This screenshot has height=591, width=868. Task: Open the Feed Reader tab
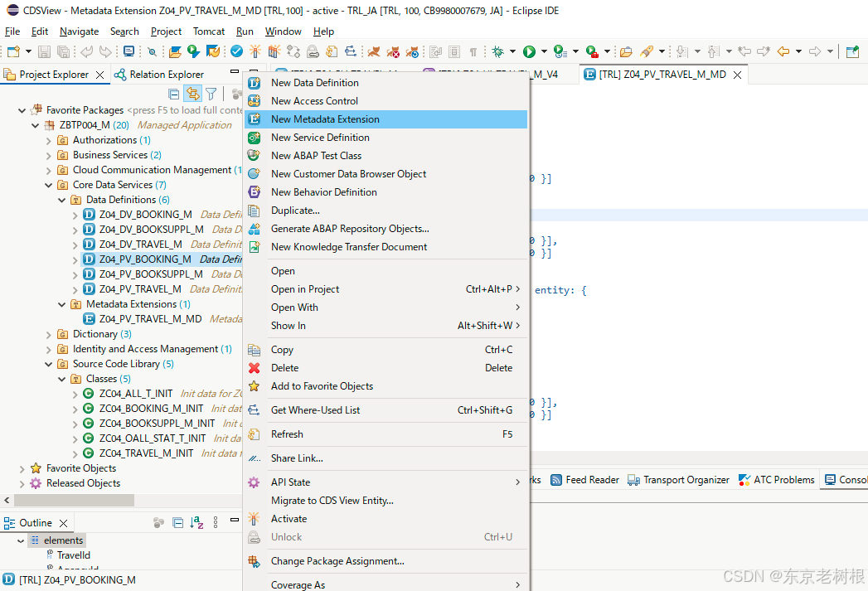(x=585, y=480)
